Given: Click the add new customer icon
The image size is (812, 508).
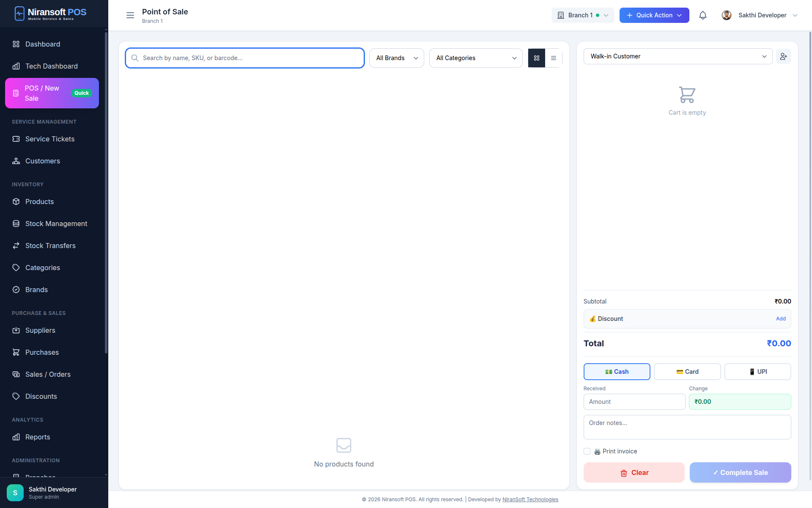Looking at the screenshot, I should coord(783,56).
